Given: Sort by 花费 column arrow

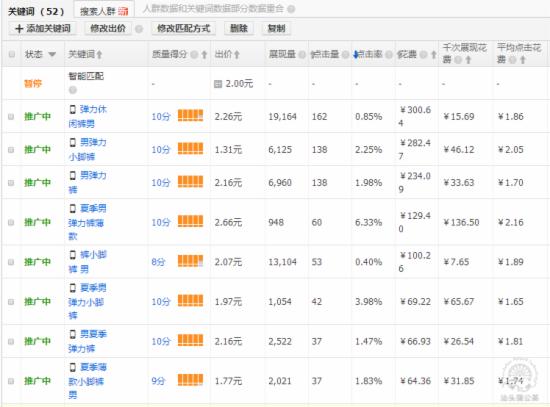Looking at the screenshot, I should (x=434, y=54).
